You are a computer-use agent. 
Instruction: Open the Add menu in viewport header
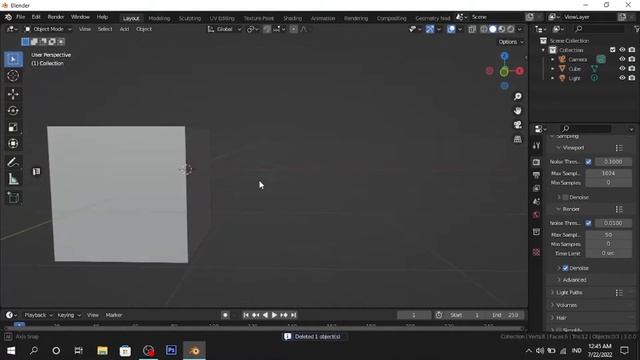click(x=124, y=29)
